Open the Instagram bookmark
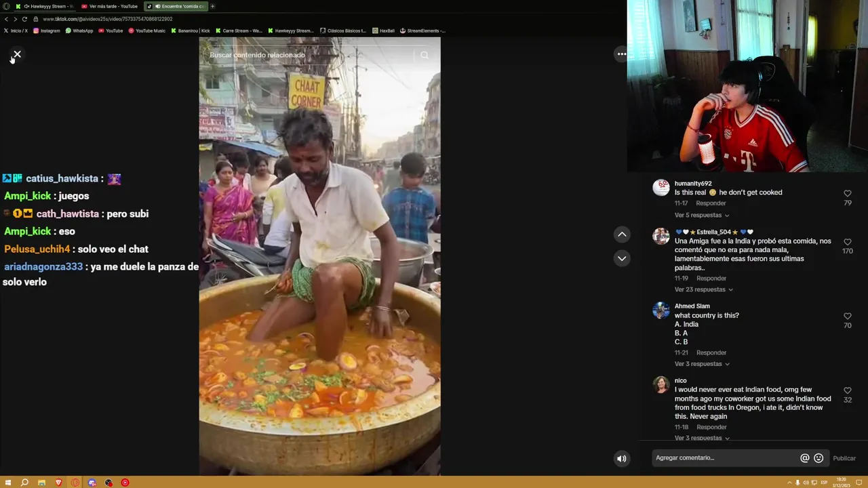 [x=47, y=30]
